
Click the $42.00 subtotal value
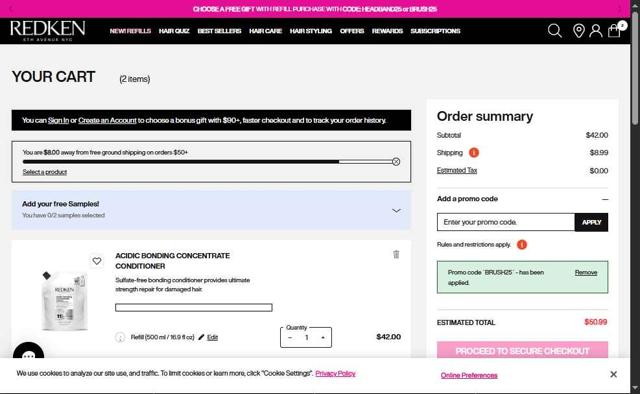597,135
